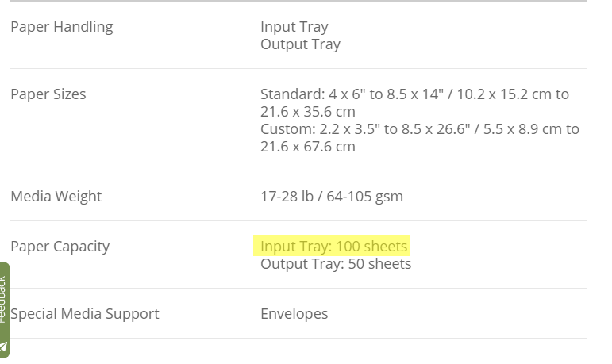The height and width of the screenshot is (364, 612).
Task: Open the green Feedback side tab
Action: coord(5,310)
